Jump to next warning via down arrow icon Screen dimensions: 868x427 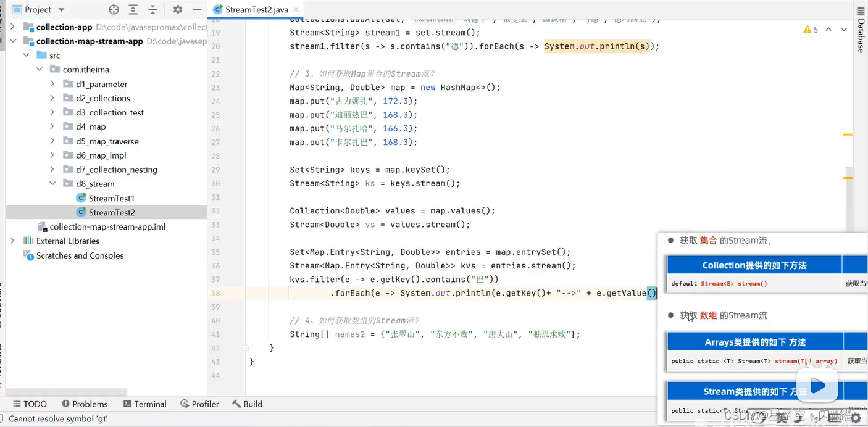click(843, 29)
